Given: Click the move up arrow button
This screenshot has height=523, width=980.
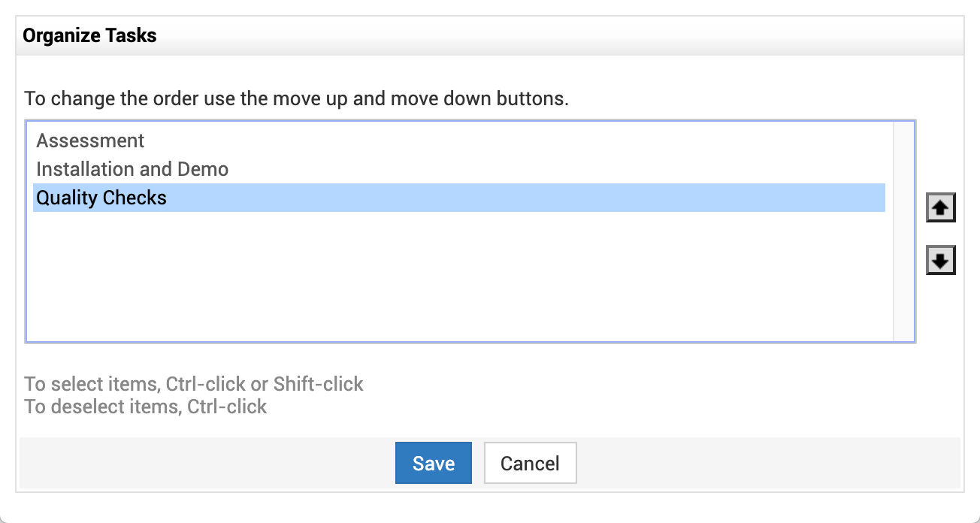Looking at the screenshot, I should [x=940, y=208].
